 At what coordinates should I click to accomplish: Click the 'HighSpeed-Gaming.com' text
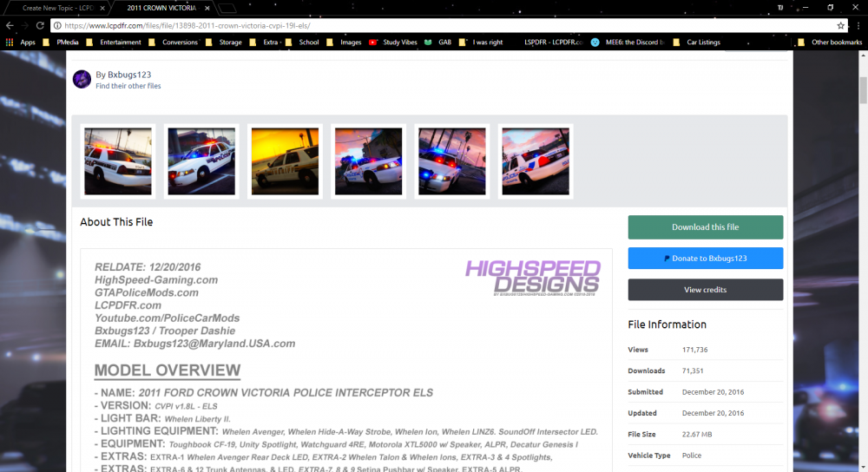click(156, 280)
